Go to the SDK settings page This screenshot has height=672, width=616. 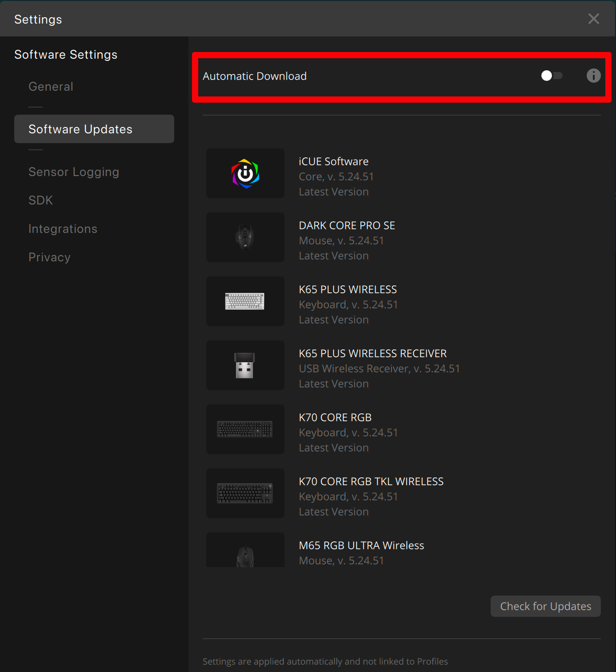point(40,200)
